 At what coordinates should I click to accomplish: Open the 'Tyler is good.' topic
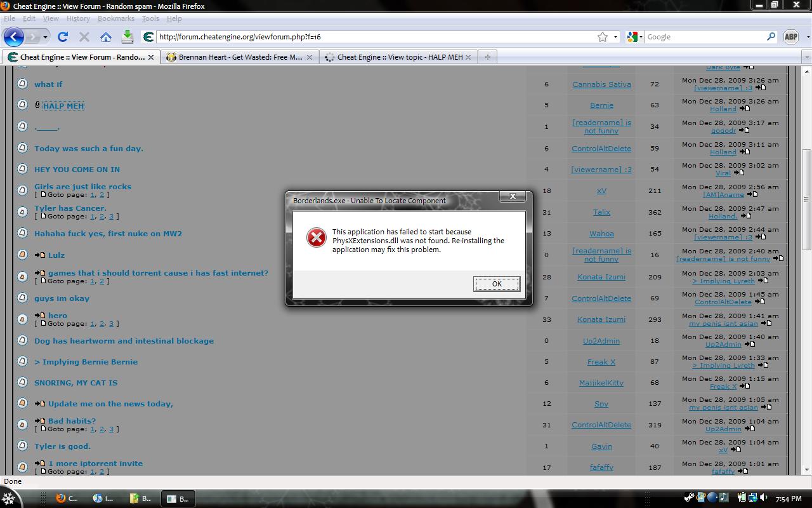pos(63,446)
